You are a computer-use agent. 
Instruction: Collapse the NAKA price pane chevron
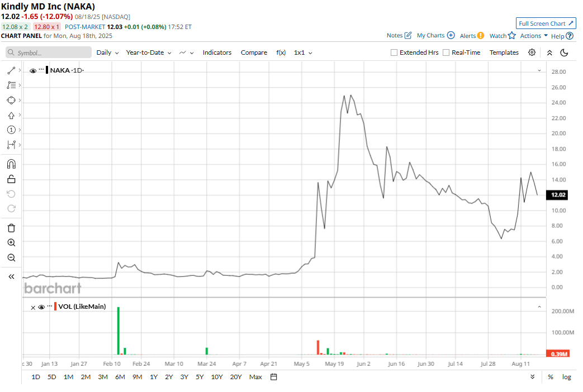539,70
